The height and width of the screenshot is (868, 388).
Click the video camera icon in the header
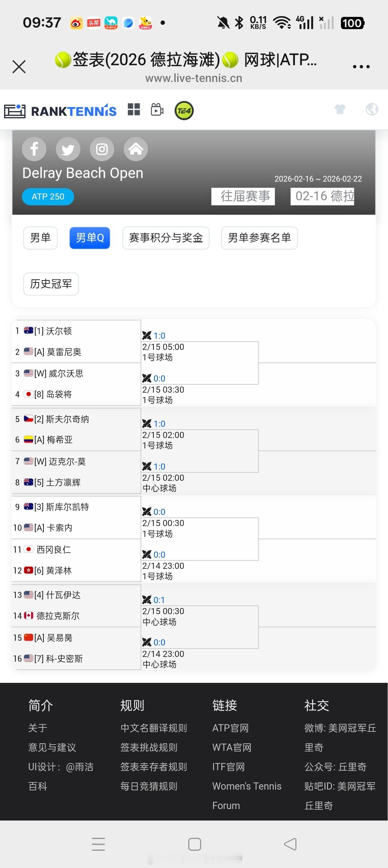point(157,110)
